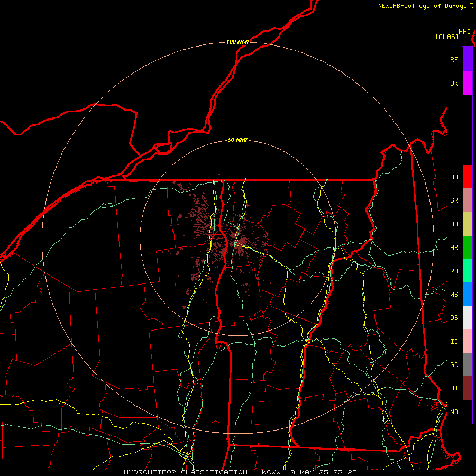Image resolution: width=476 pixels, height=476 pixels.
Task: Click the BI dark red legend swatch
Action: pos(467,388)
